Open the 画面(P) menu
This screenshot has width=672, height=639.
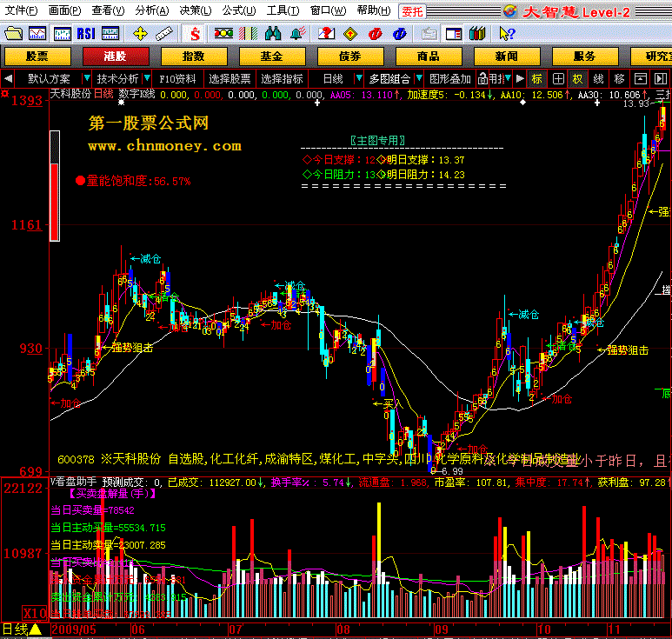(x=64, y=10)
